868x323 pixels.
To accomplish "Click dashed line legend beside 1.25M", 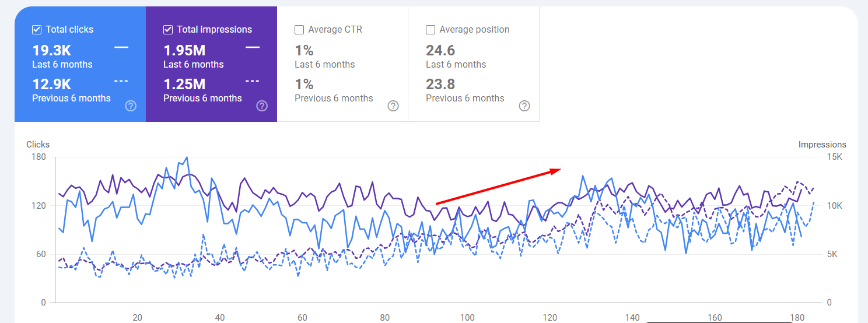I will pyautogui.click(x=253, y=81).
